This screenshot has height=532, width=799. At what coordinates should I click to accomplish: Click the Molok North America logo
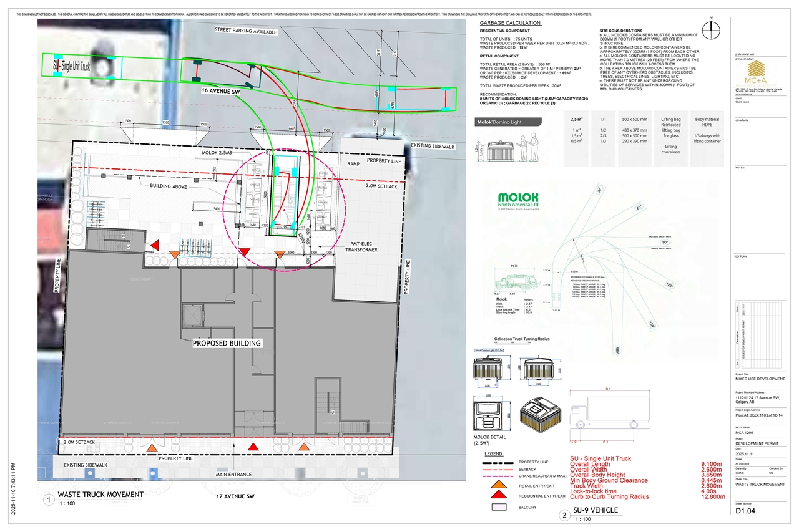520,201
